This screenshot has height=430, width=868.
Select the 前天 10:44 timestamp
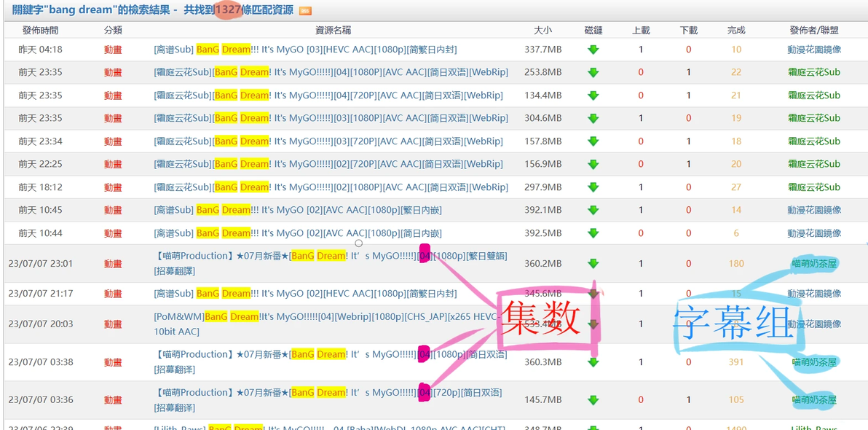coord(40,233)
